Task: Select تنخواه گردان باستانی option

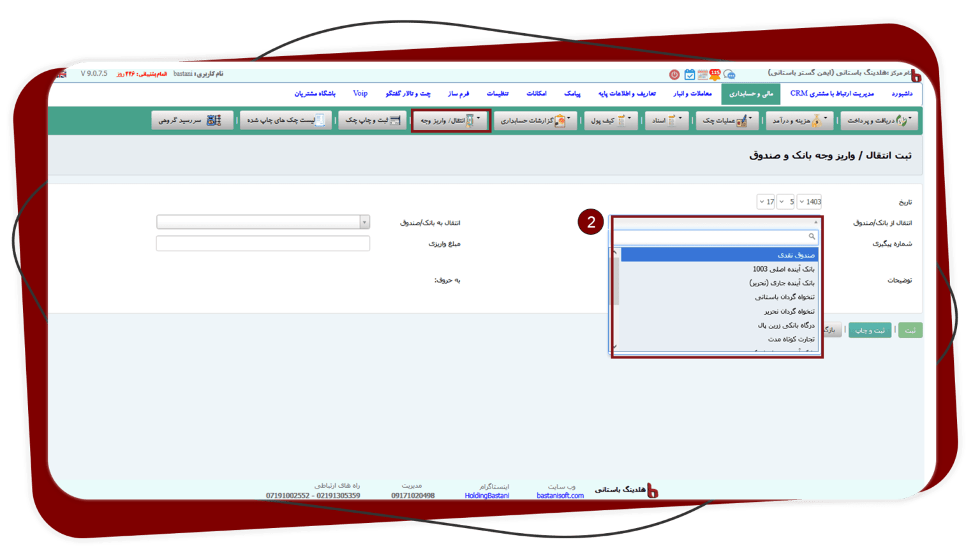Action: pos(719,297)
